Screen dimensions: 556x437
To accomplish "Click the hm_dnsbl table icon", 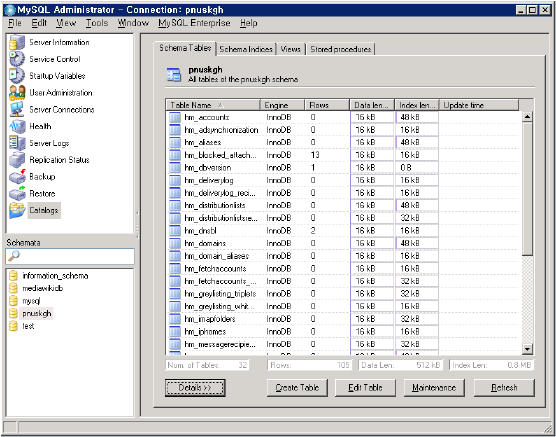I will (x=175, y=231).
